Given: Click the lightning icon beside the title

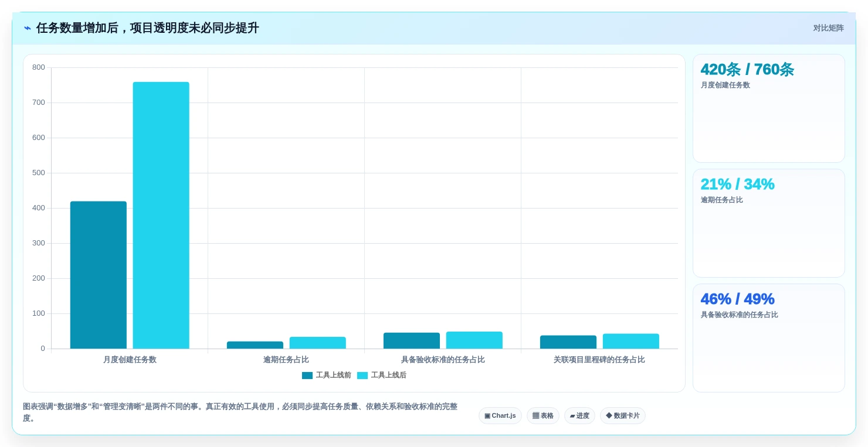Looking at the screenshot, I should 27,28.
